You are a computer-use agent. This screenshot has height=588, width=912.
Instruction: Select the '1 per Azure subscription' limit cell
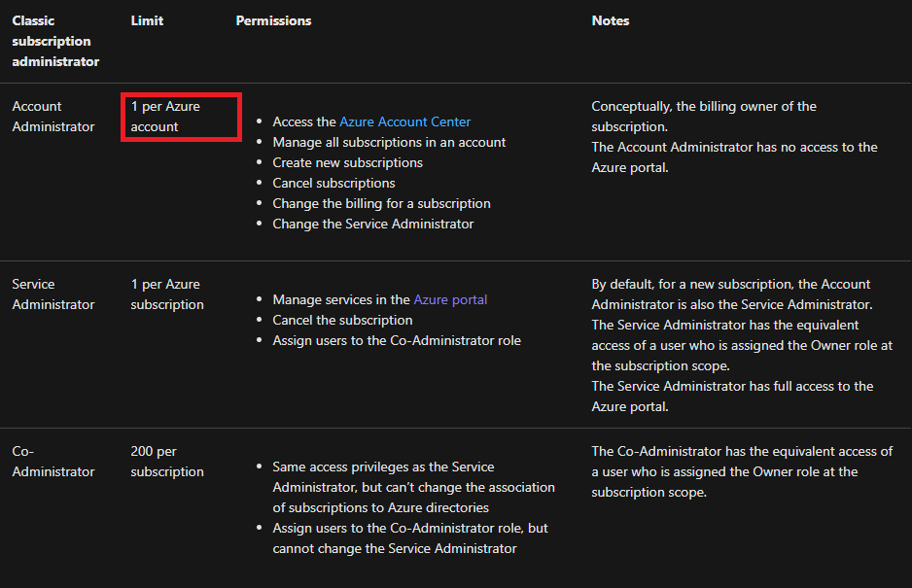pyautogui.click(x=167, y=294)
